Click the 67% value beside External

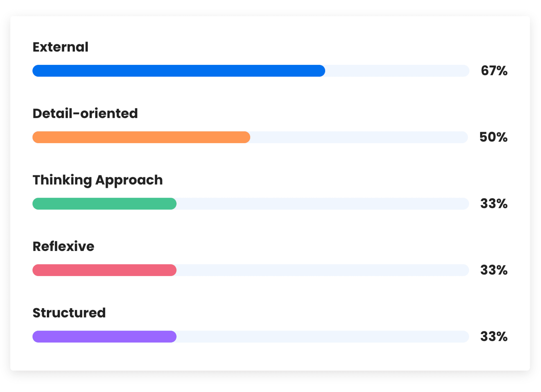tap(494, 71)
